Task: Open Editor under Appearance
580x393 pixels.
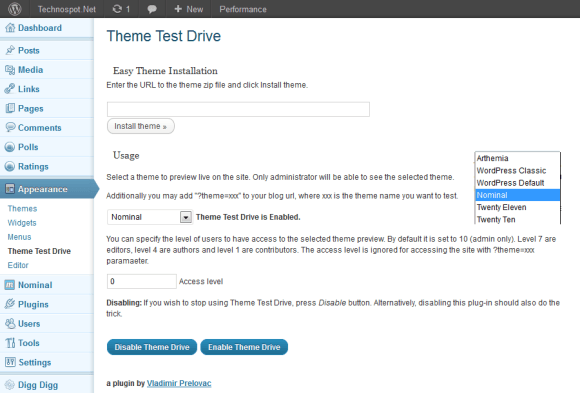Action: [18, 265]
